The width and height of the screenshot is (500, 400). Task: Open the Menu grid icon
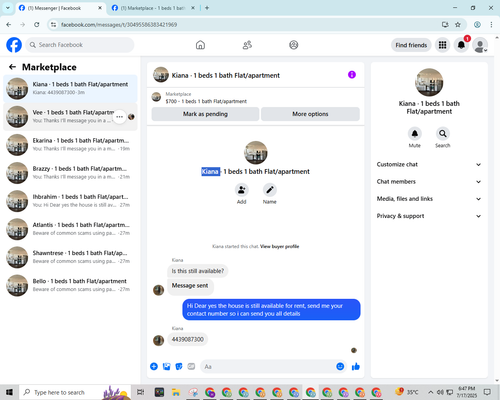(x=442, y=45)
